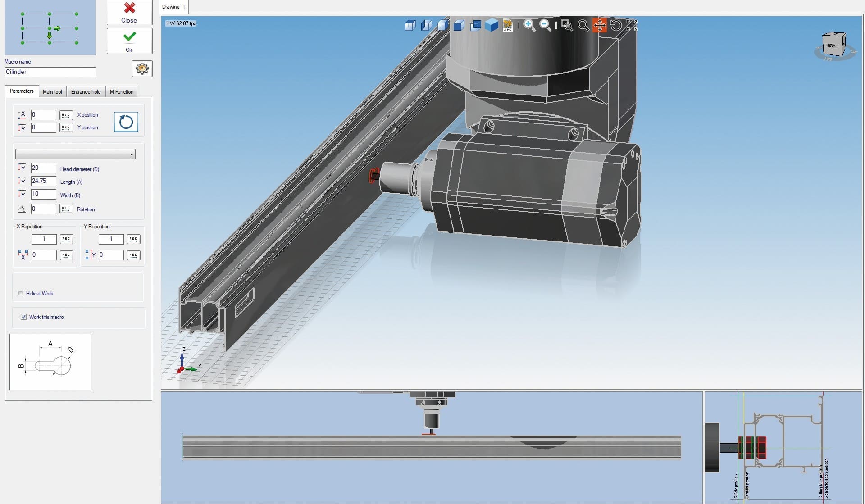Edit the Y Repetition count field

point(111,239)
